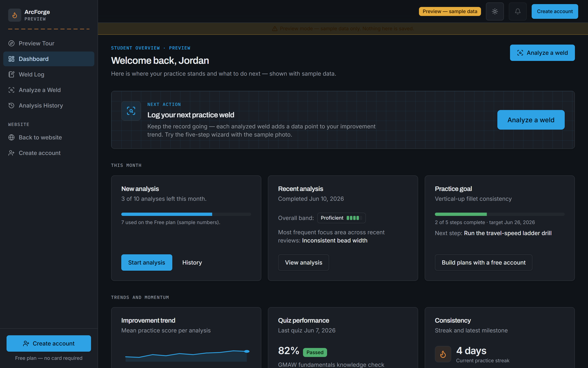Click the '4 days' streak value

(x=471, y=351)
